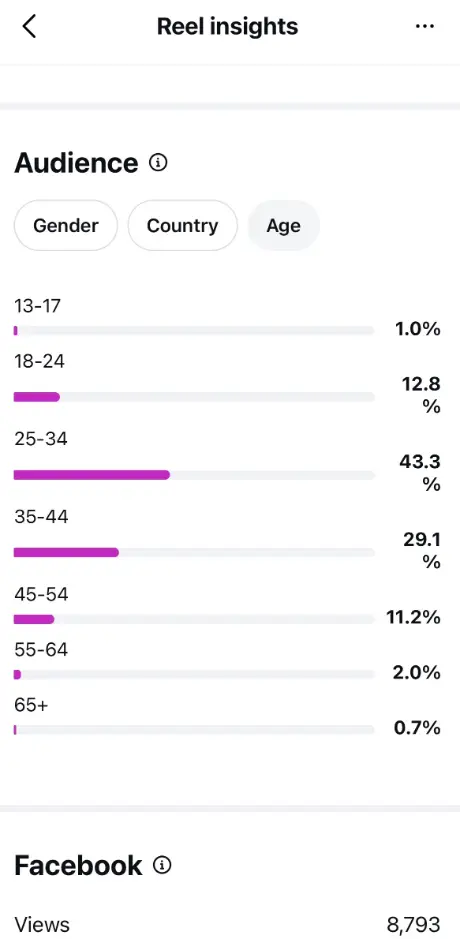Tap the Facebook section heading

(78, 865)
